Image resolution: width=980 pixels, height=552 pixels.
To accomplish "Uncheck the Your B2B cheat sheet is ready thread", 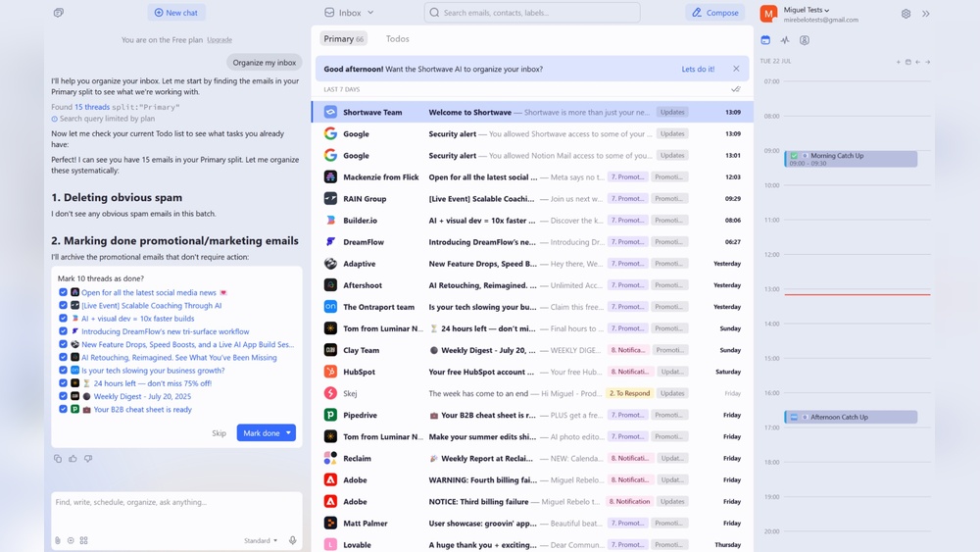I will [x=64, y=409].
